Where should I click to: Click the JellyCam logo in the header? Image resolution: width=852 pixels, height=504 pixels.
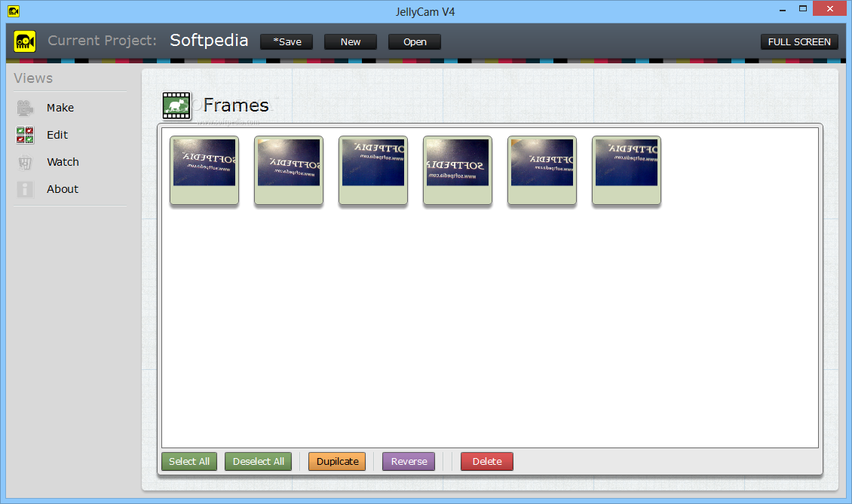[x=25, y=41]
